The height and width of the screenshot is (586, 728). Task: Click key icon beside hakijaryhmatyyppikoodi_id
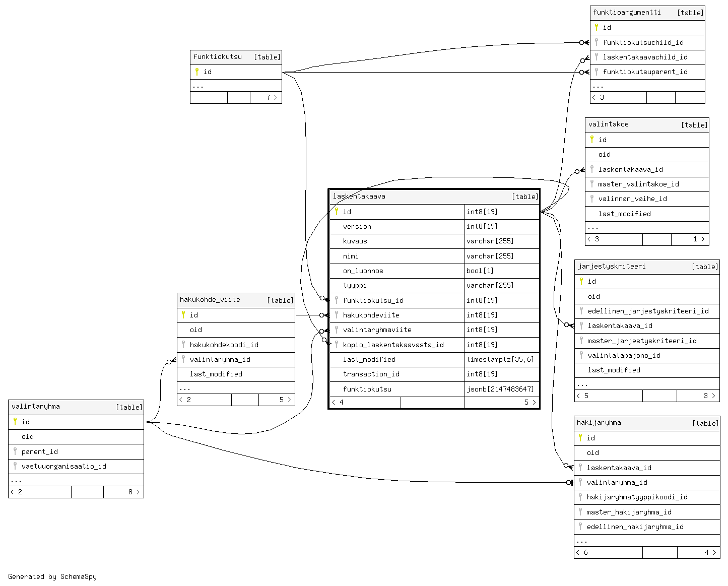coord(580,497)
